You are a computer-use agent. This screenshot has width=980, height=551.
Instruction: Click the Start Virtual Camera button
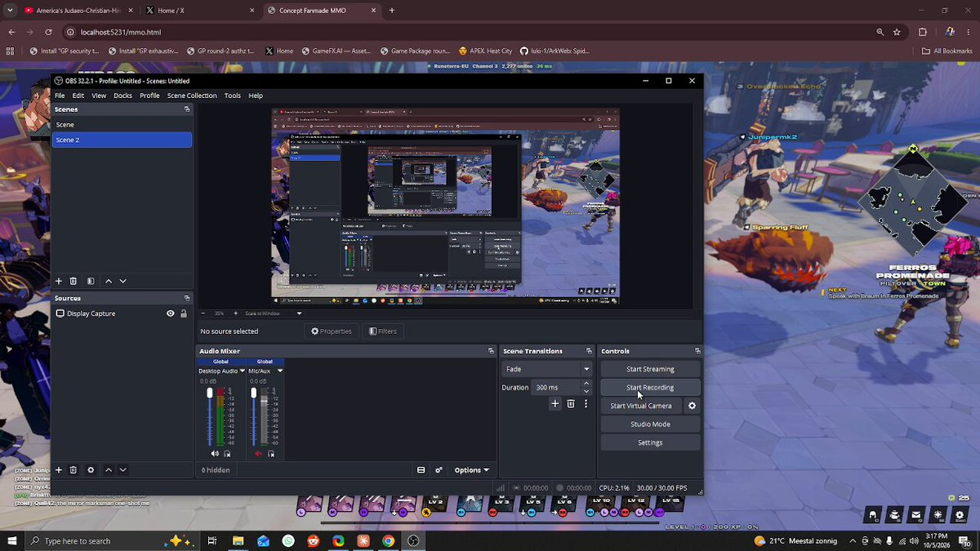click(641, 406)
